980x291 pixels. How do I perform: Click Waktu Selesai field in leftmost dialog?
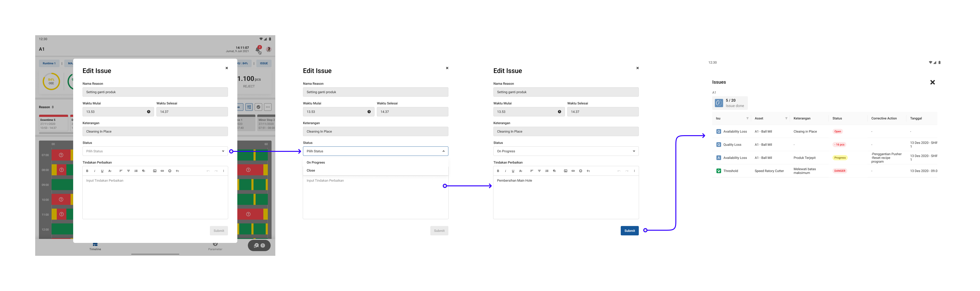192,112
